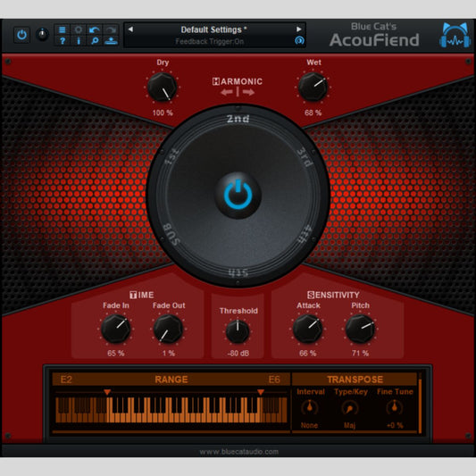Click the 66 % Attack value

(x=308, y=354)
